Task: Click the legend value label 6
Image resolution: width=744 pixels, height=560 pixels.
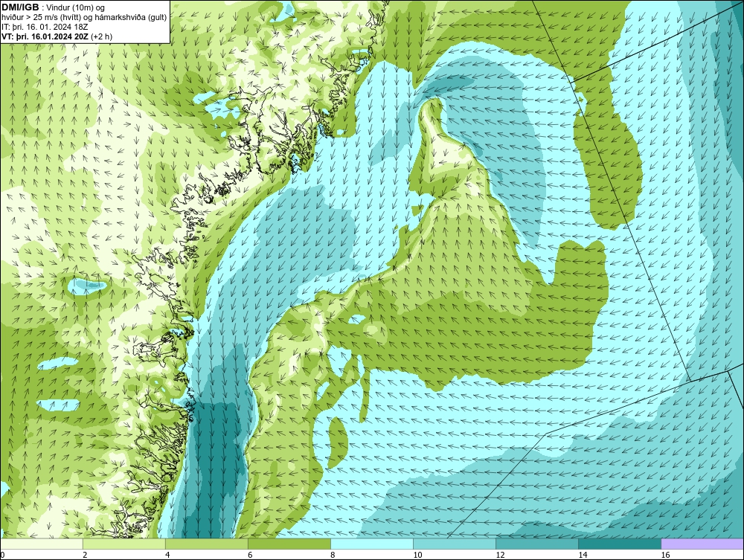Action: pos(250,555)
